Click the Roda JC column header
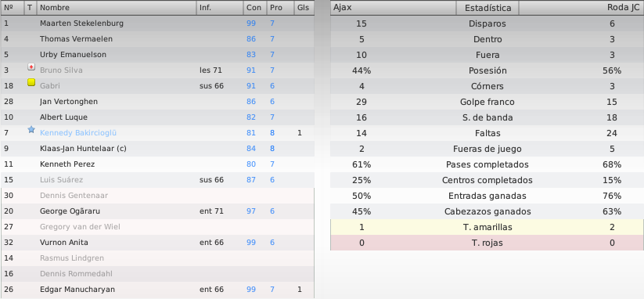This screenshot has height=299, width=644. point(581,8)
